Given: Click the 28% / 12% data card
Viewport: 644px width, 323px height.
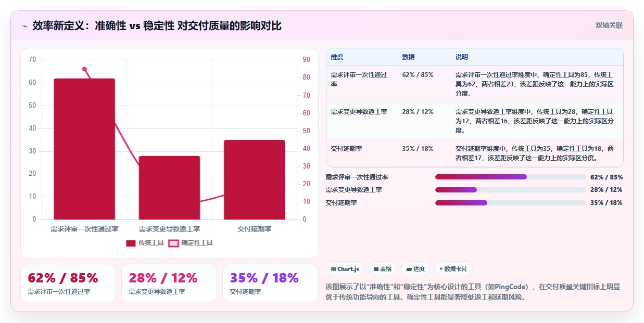Looking at the screenshot, I should tap(169, 283).
